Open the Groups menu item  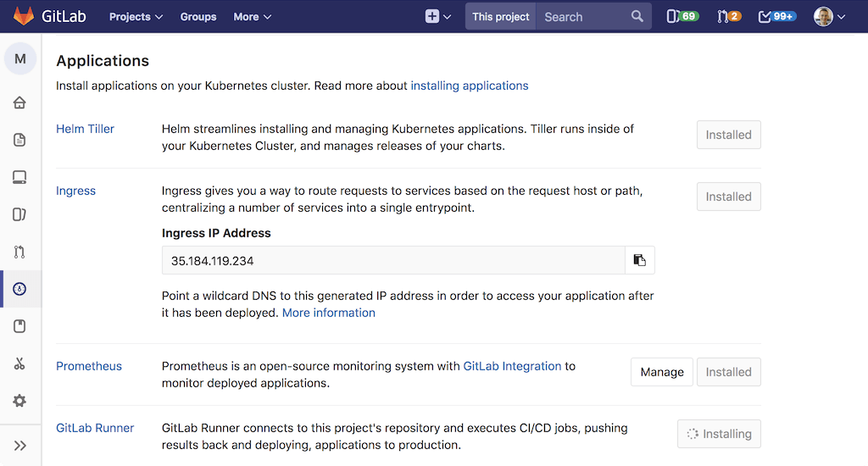point(198,17)
